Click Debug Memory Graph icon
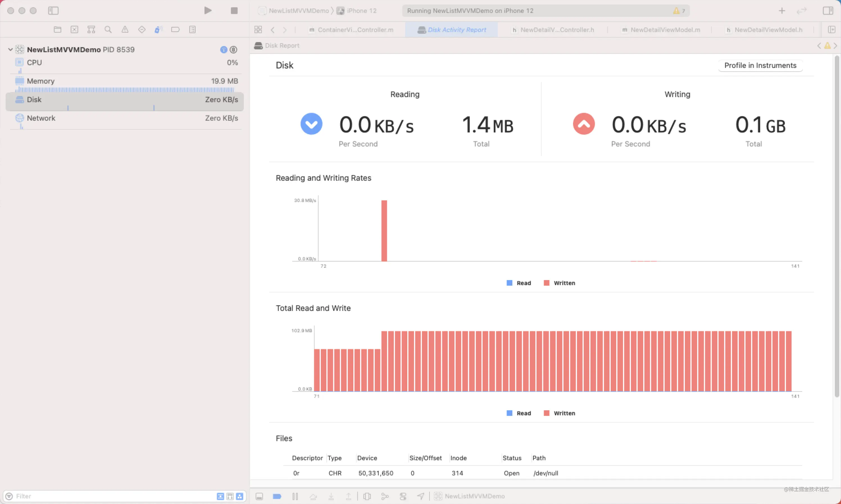 coord(385,496)
